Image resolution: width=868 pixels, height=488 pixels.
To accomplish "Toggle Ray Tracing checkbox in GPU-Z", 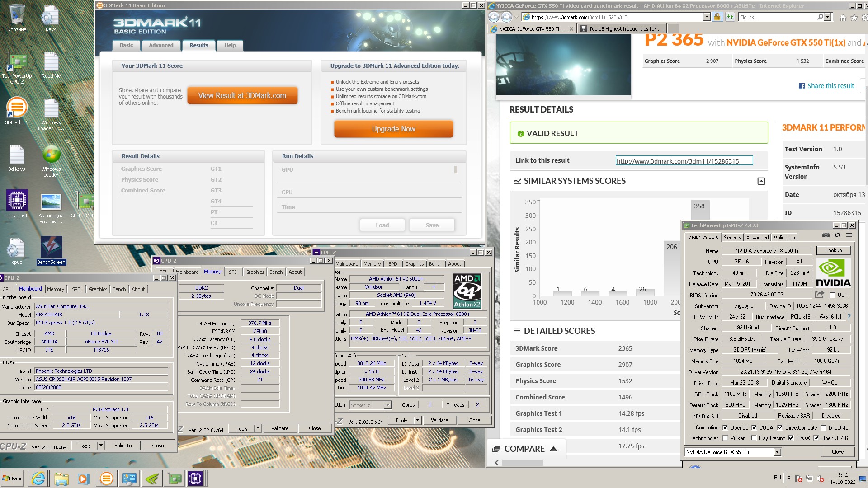I will [x=754, y=438].
